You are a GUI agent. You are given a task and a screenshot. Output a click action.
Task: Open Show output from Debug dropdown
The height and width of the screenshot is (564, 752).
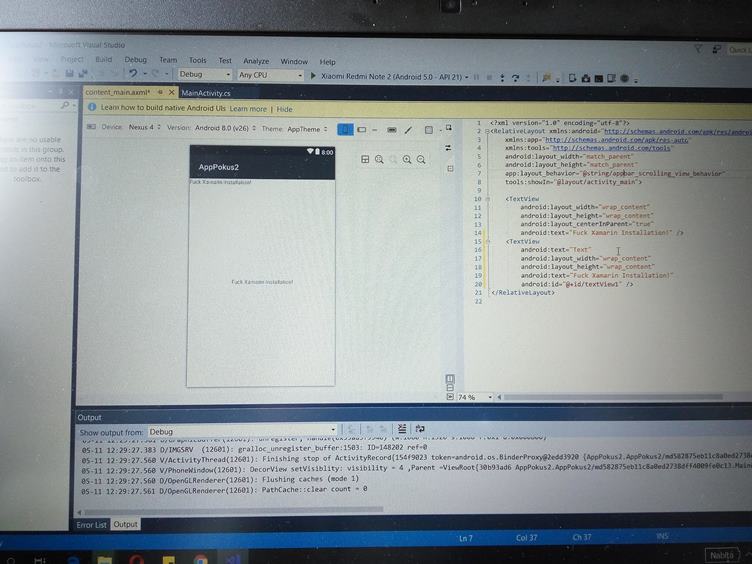point(242,431)
